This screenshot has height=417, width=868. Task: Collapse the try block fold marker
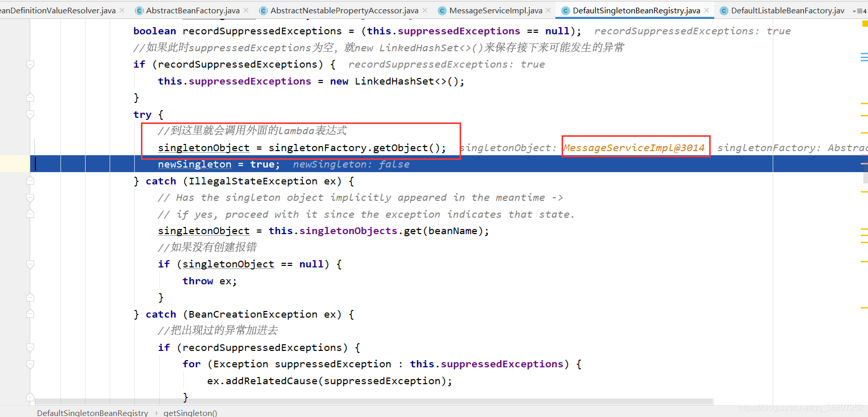click(30, 114)
